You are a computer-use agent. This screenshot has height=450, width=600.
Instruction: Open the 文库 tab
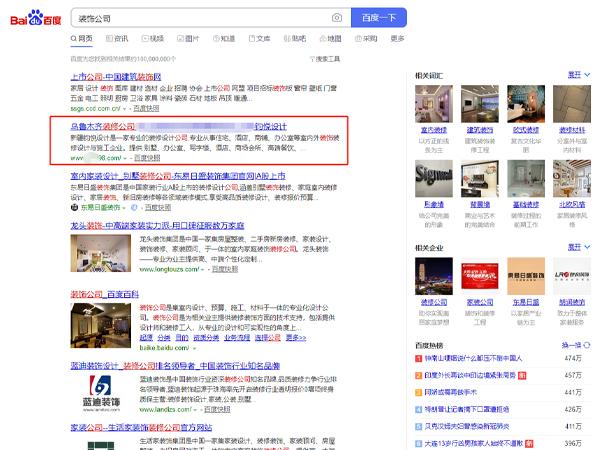pos(259,39)
